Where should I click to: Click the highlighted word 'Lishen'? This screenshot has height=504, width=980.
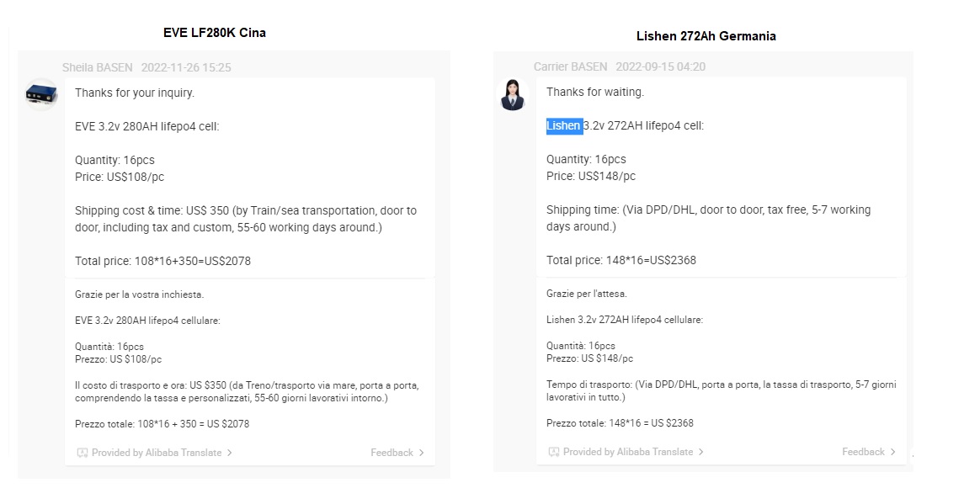[564, 126]
